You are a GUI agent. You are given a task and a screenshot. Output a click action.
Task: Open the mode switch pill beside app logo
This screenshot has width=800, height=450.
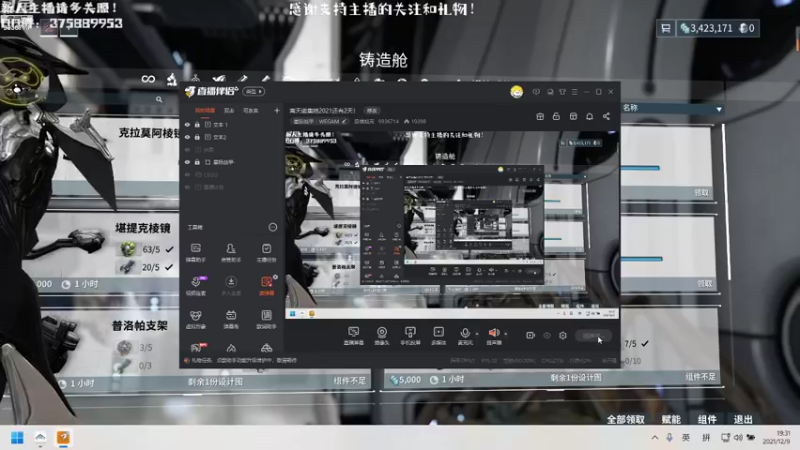(x=254, y=92)
